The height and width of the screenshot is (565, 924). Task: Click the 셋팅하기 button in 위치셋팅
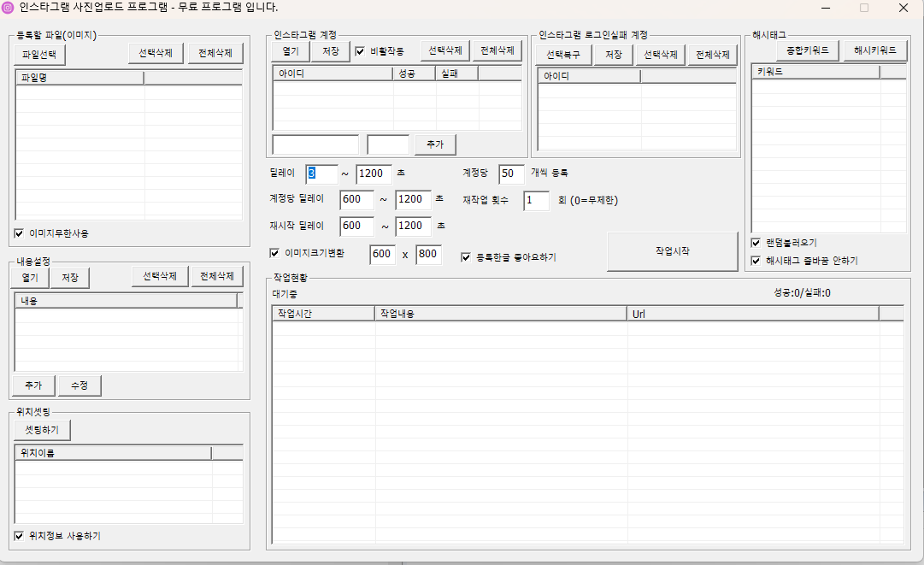coord(42,430)
